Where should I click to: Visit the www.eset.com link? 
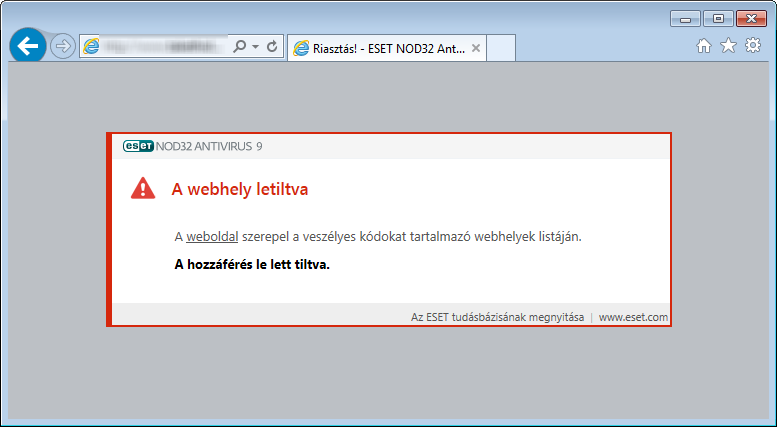[x=633, y=317]
